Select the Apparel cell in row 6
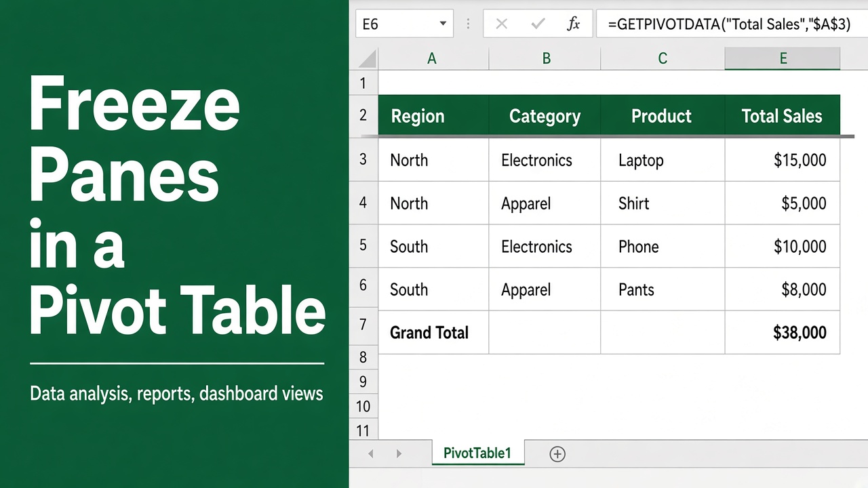 (x=545, y=289)
